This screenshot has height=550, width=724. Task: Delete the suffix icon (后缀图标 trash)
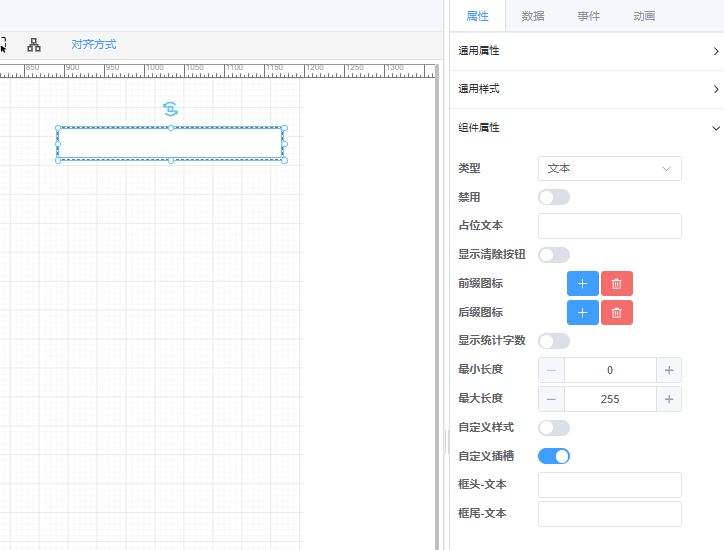616,313
